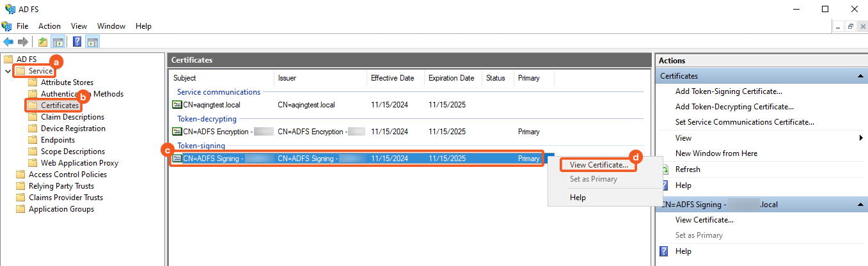The width and height of the screenshot is (868, 266).
Task: Click Add Token-Decrypting Certificate... action
Action: (734, 107)
